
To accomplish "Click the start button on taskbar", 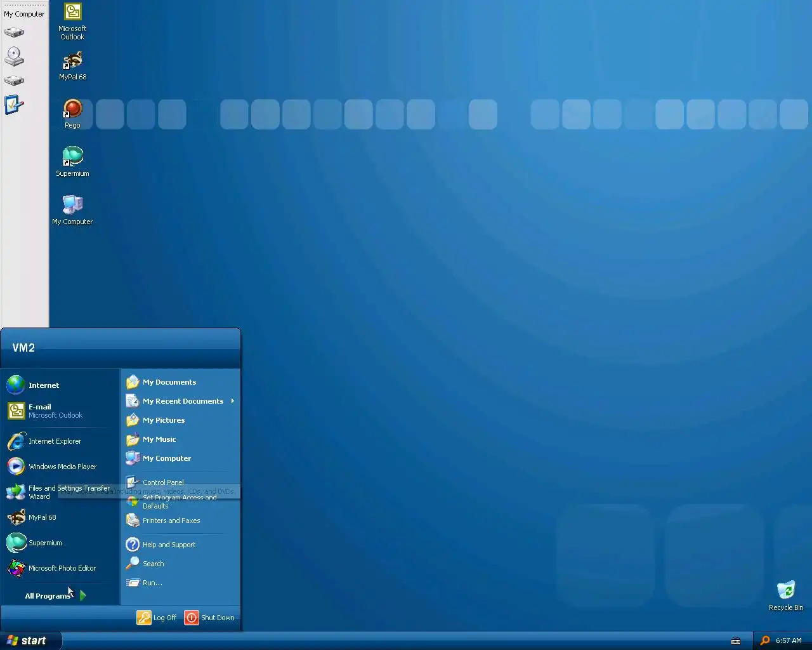I will pyautogui.click(x=30, y=640).
